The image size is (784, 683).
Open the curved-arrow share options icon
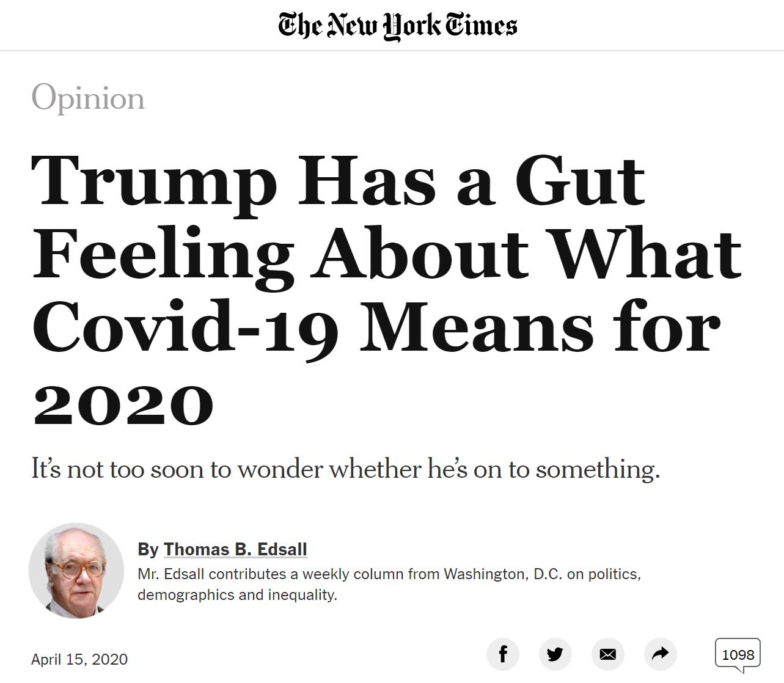pos(660,655)
